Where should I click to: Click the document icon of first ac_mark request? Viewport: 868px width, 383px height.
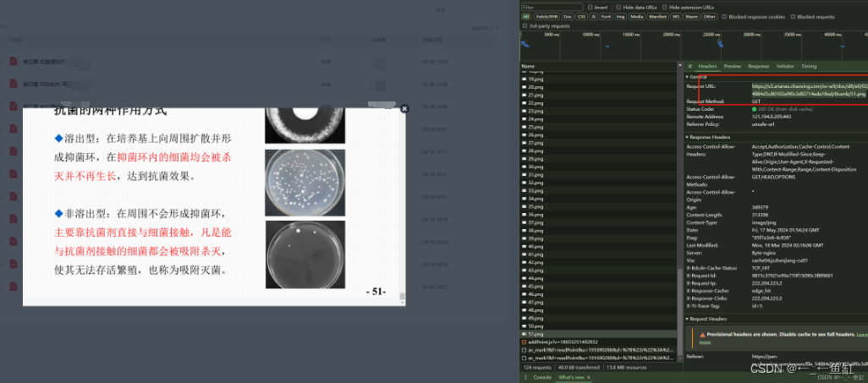tap(525, 350)
